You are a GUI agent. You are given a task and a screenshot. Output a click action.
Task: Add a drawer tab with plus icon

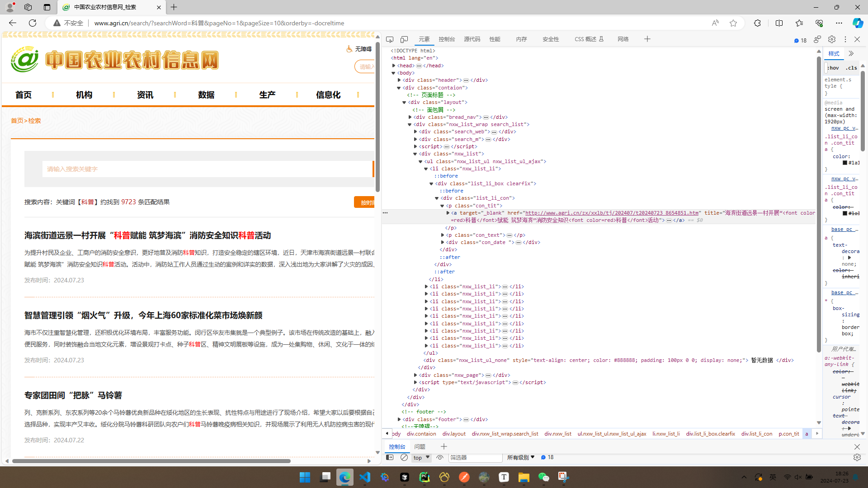point(444,446)
